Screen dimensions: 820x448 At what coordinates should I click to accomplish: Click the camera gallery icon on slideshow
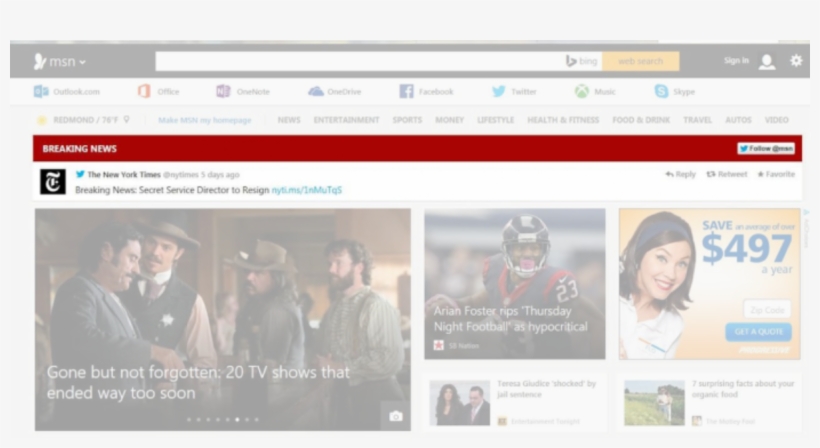tap(396, 416)
